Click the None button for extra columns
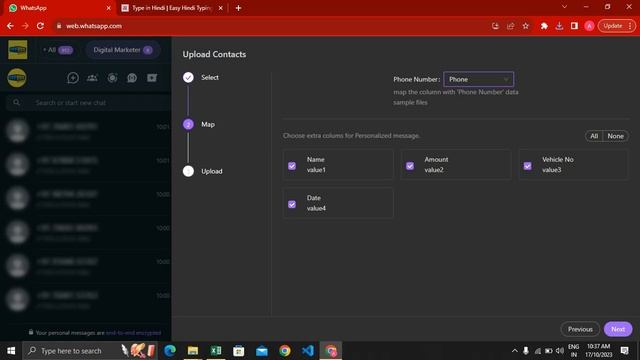This screenshot has width=640, height=360. click(x=616, y=136)
